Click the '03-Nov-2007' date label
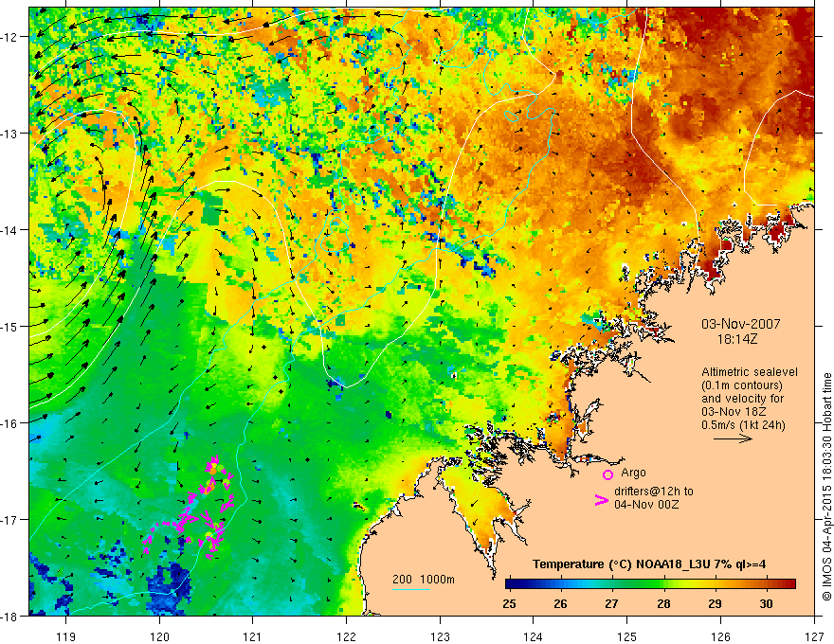The width and height of the screenshot is (834, 644). (x=741, y=324)
